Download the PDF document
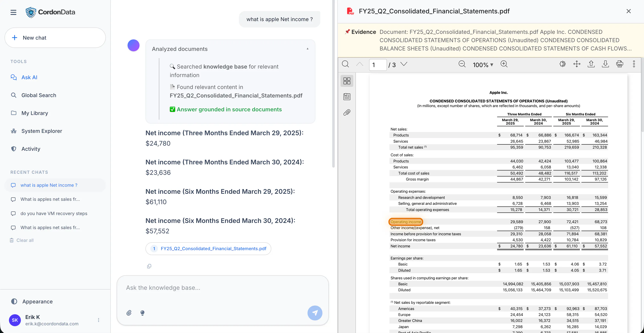This screenshot has height=333, width=644. (605, 64)
